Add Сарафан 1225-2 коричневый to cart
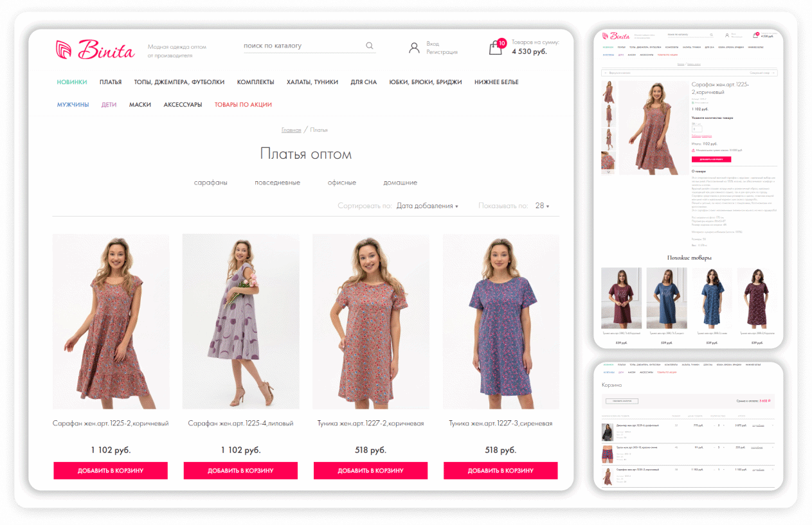This screenshot has width=812, height=525. [111, 470]
